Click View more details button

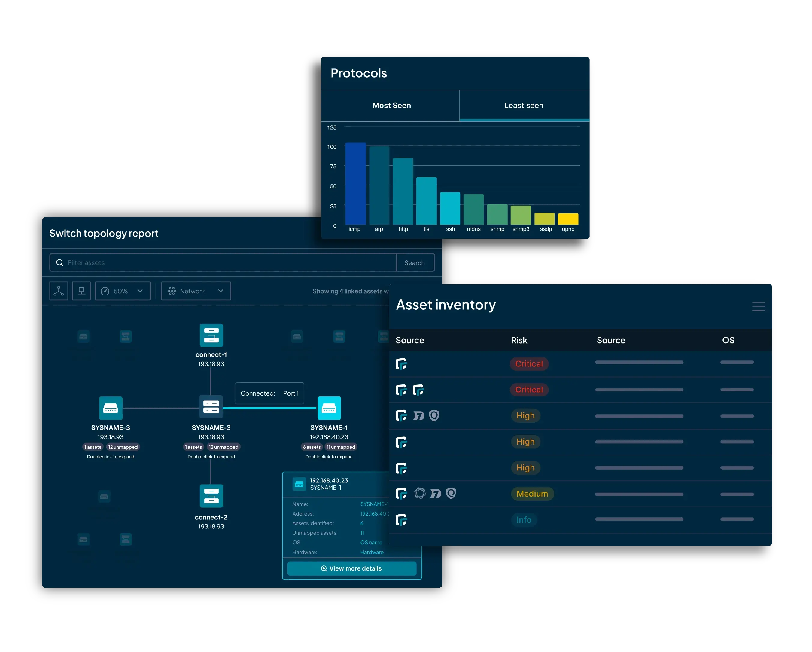tap(352, 569)
